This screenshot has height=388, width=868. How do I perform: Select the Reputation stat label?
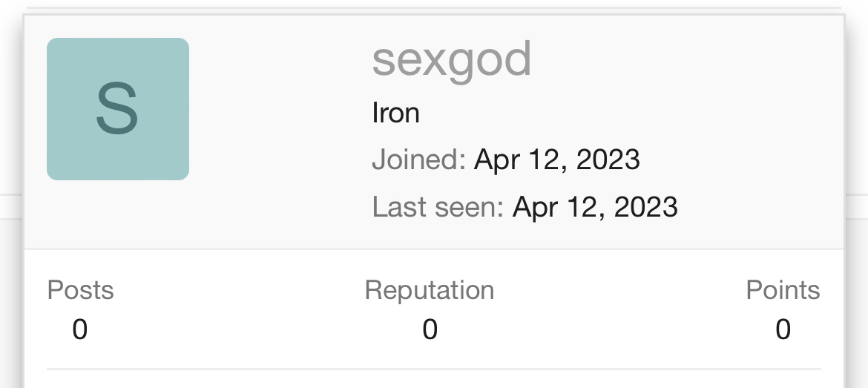coord(430,290)
